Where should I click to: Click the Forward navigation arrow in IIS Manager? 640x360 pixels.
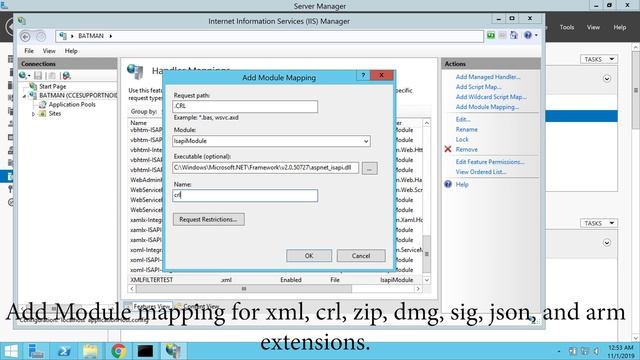point(41,36)
